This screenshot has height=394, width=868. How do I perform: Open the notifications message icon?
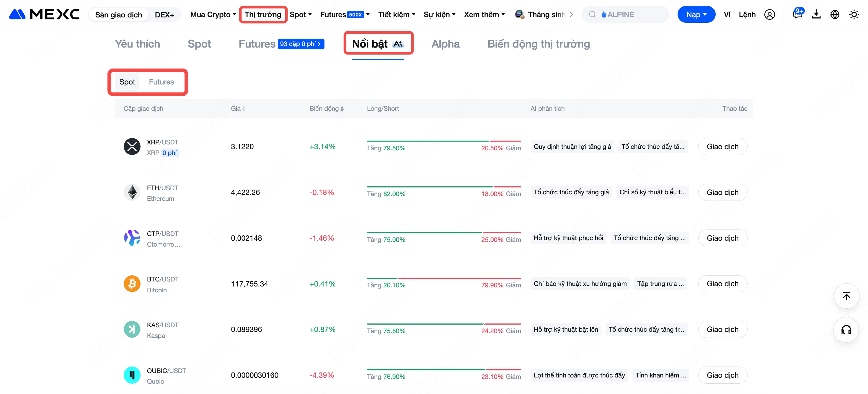[x=797, y=14]
